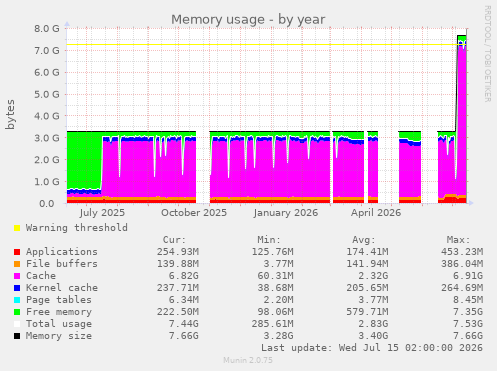Click Kernel cache average value 205.65M

(x=367, y=288)
